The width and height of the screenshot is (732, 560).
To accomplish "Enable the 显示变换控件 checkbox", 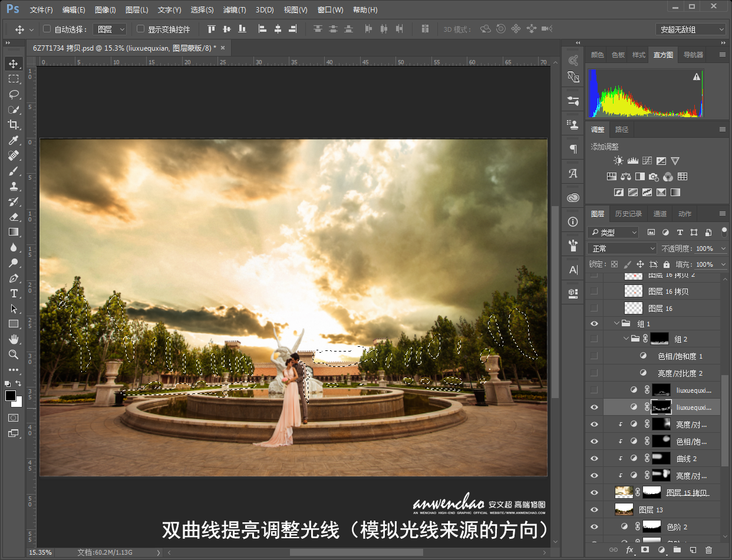I will (x=140, y=29).
